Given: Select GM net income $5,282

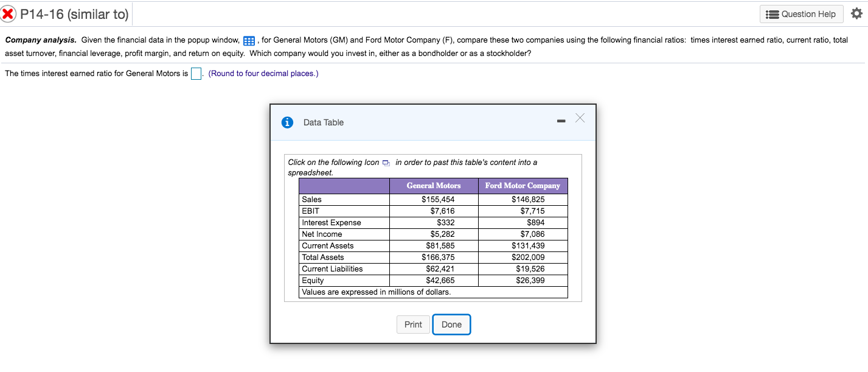Looking at the screenshot, I should (442, 234).
